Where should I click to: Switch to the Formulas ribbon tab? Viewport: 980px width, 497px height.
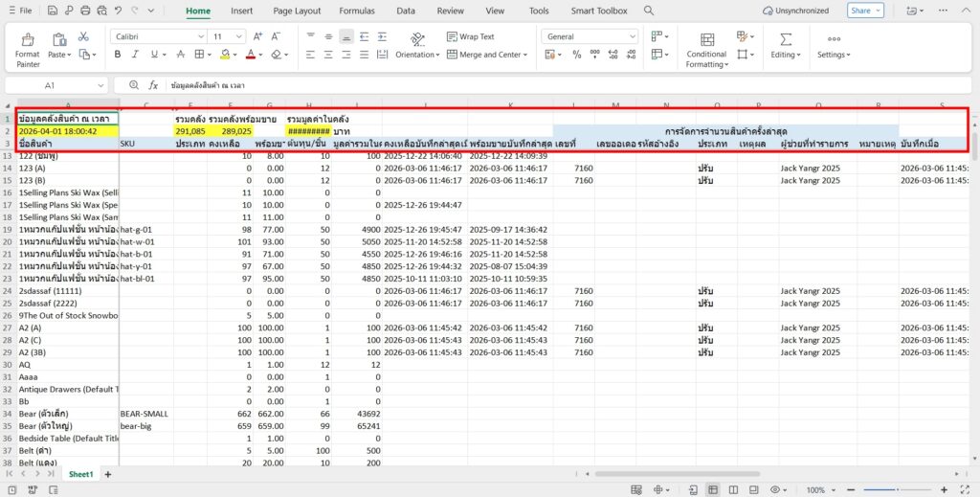pos(357,11)
